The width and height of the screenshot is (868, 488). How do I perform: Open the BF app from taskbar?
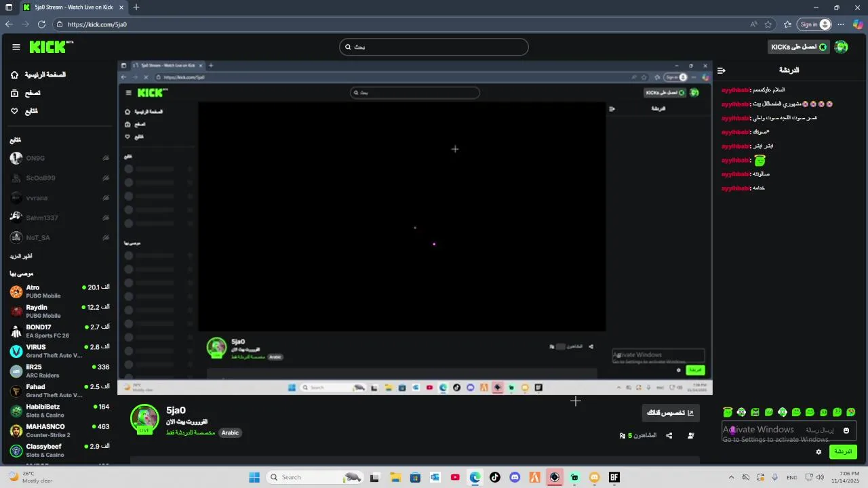[x=614, y=477]
